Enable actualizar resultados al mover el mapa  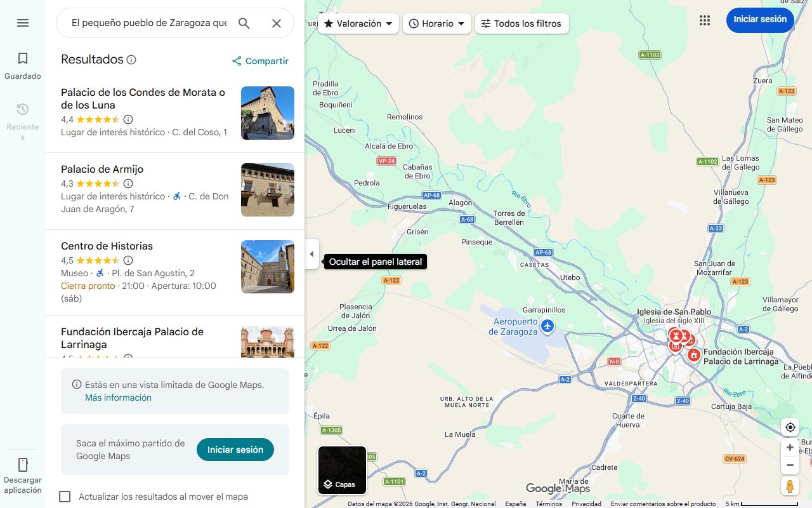(65, 497)
